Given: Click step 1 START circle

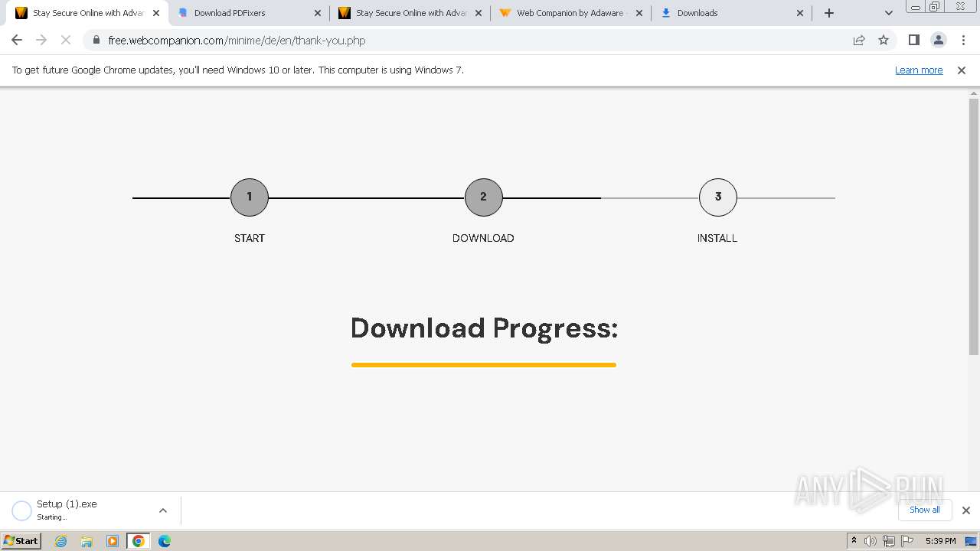Looking at the screenshot, I should (250, 197).
